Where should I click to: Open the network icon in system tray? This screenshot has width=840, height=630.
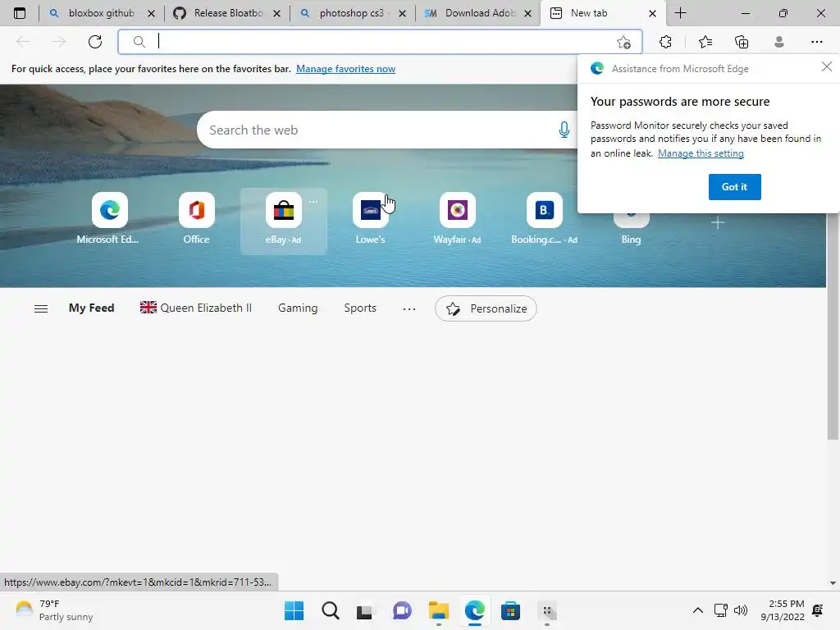click(721, 610)
